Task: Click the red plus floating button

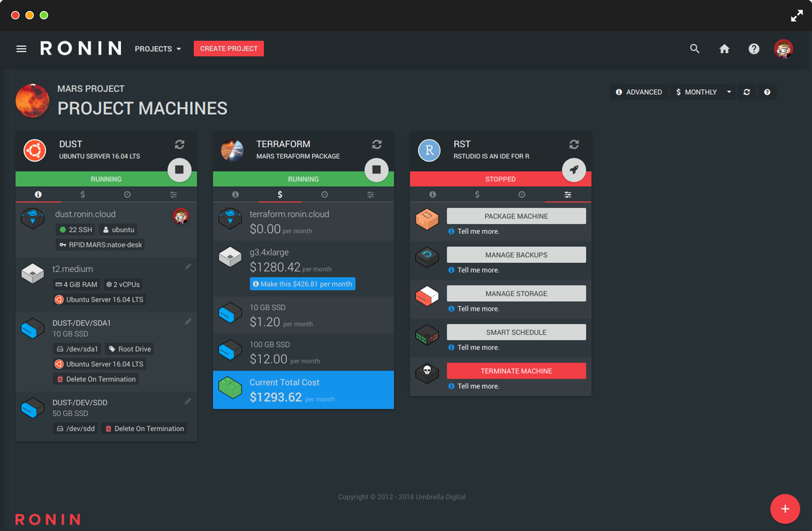Action: click(x=785, y=509)
